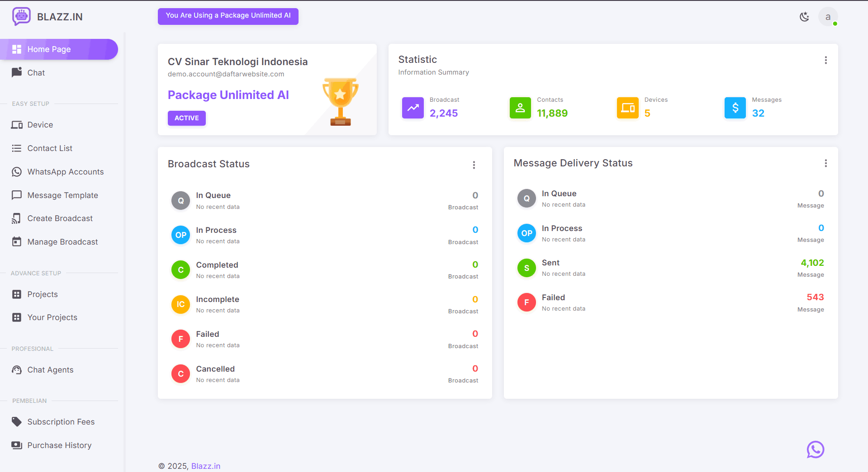868x472 pixels.
Task: Select Create Broadcast in the sidebar
Action: [59, 218]
